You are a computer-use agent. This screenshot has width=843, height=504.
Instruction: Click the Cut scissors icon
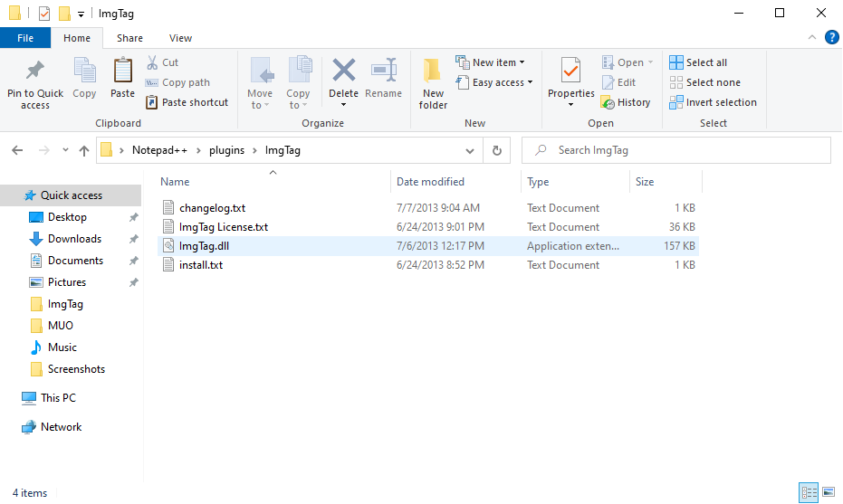point(153,62)
